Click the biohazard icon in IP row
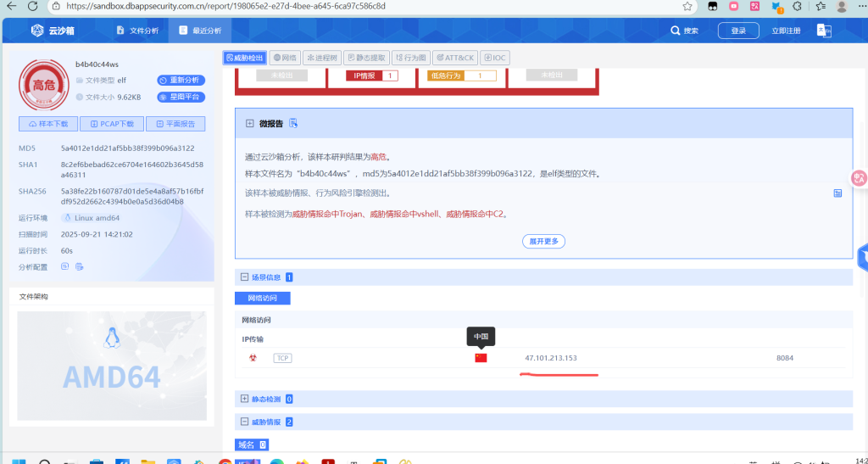The width and height of the screenshot is (868, 464). coord(252,358)
